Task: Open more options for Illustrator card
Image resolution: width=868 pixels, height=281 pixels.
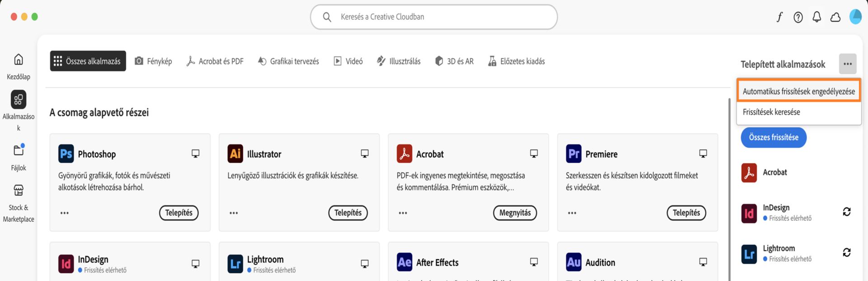Action: point(234,213)
